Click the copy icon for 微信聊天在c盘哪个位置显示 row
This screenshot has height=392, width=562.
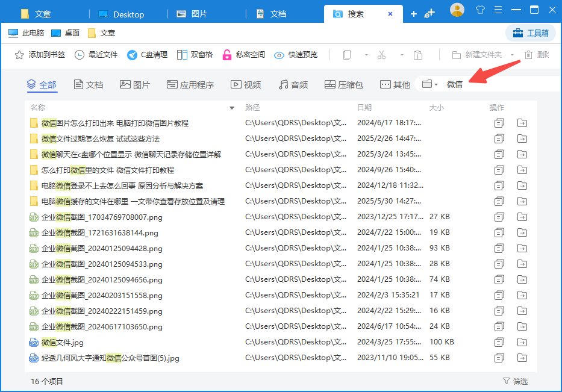(499, 154)
